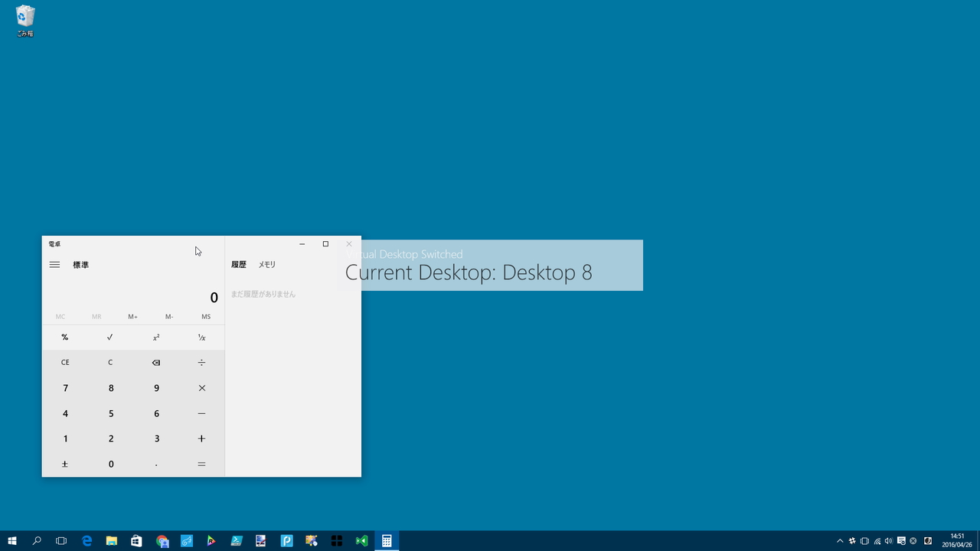Select the minus operator key
This screenshot has width=980, height=551.
pyautogui.click(x=201, y=413)
